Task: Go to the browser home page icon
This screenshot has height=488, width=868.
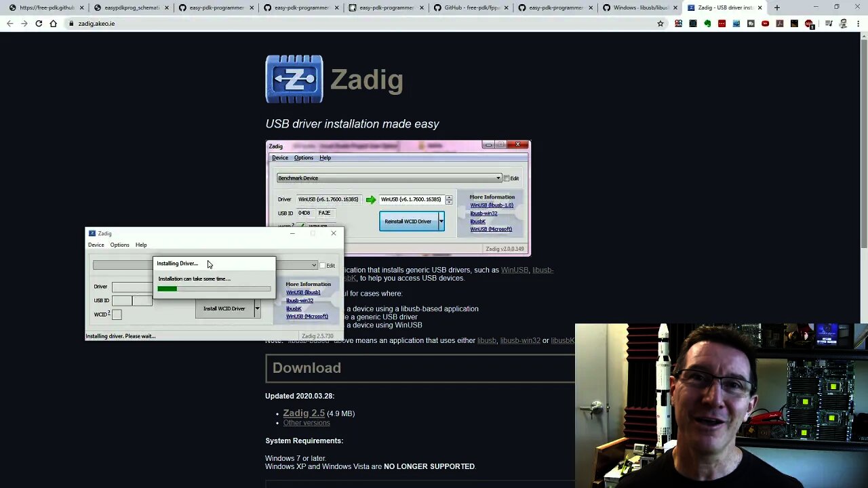Action: coord(54,24)
